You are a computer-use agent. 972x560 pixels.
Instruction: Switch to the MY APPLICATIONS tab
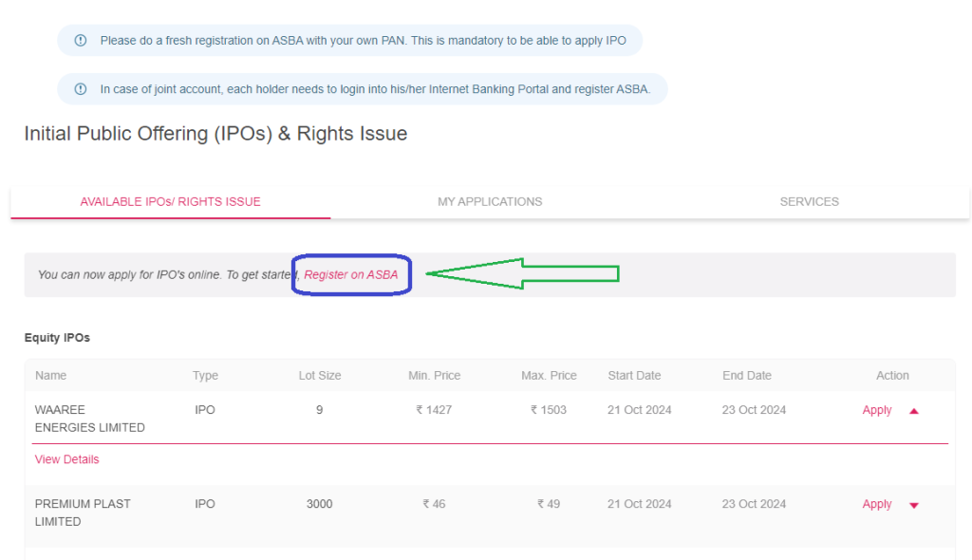490,201
